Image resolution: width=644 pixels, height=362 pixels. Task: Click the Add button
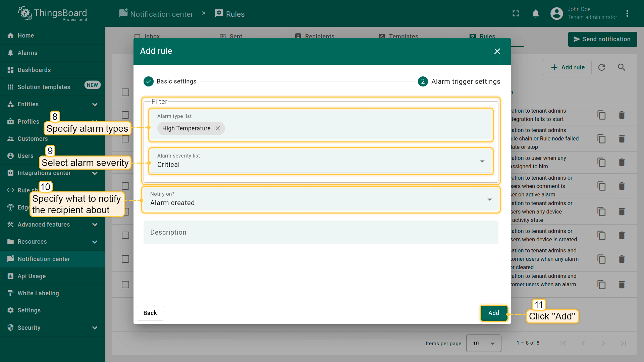[493, 313]
